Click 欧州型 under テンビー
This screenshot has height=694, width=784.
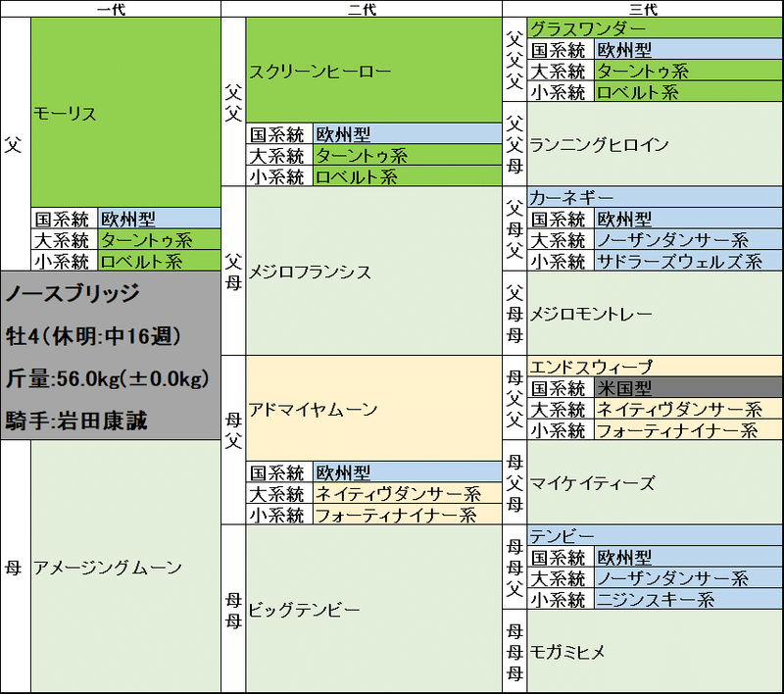tap(689, 557)
